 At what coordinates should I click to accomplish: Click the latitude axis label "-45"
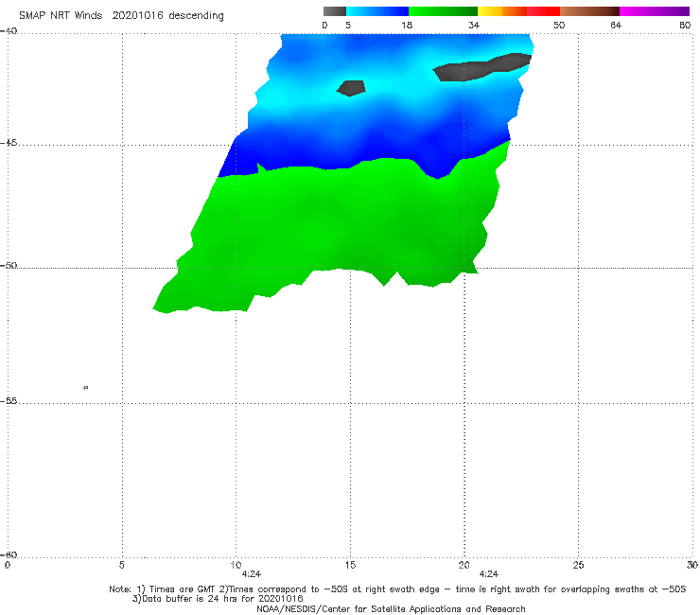tap(9, 143)
